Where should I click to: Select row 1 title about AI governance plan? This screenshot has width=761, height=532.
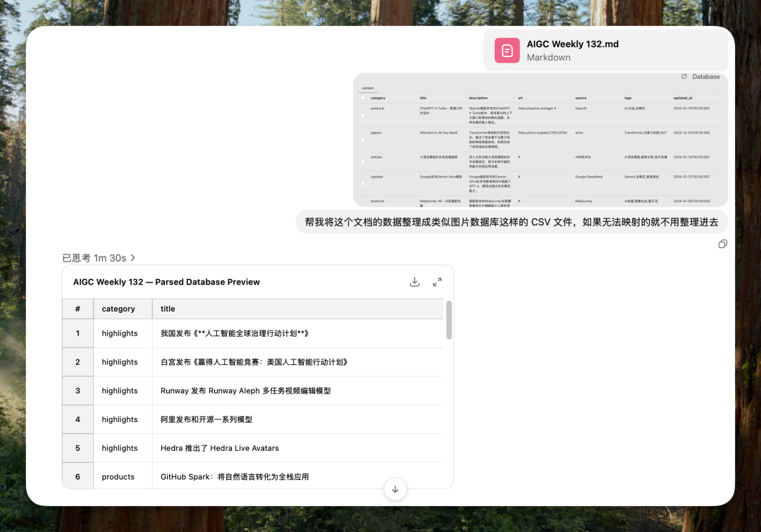[298, 333]
